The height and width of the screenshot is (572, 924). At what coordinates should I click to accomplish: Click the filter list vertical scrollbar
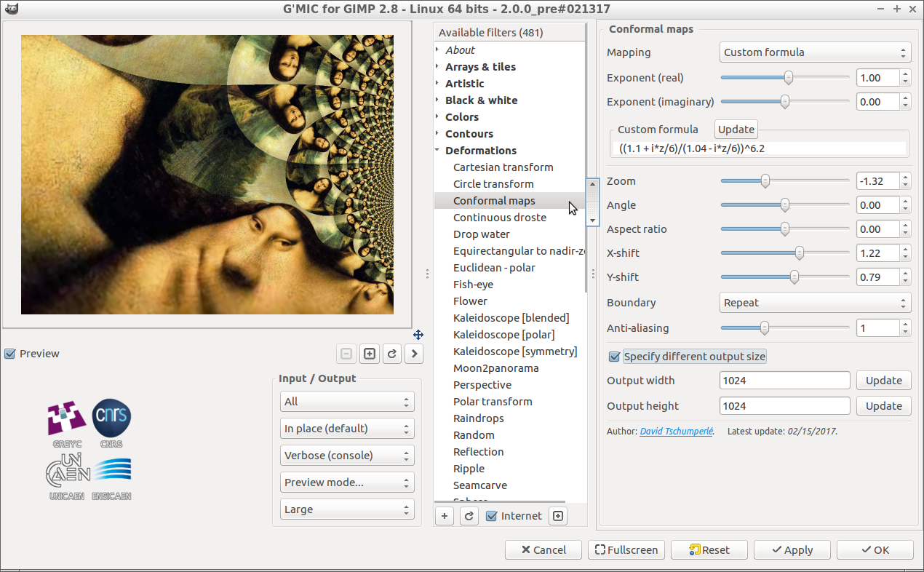pos(586,167)
